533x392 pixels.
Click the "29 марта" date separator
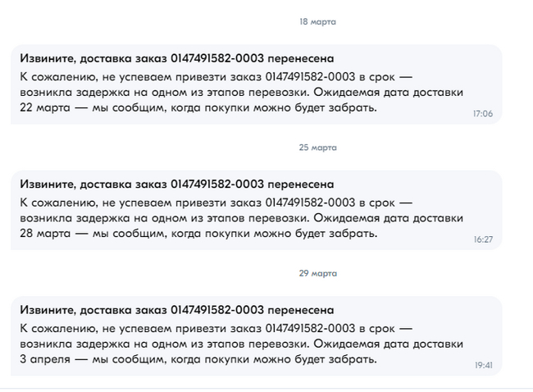click(x=317, y=273)
